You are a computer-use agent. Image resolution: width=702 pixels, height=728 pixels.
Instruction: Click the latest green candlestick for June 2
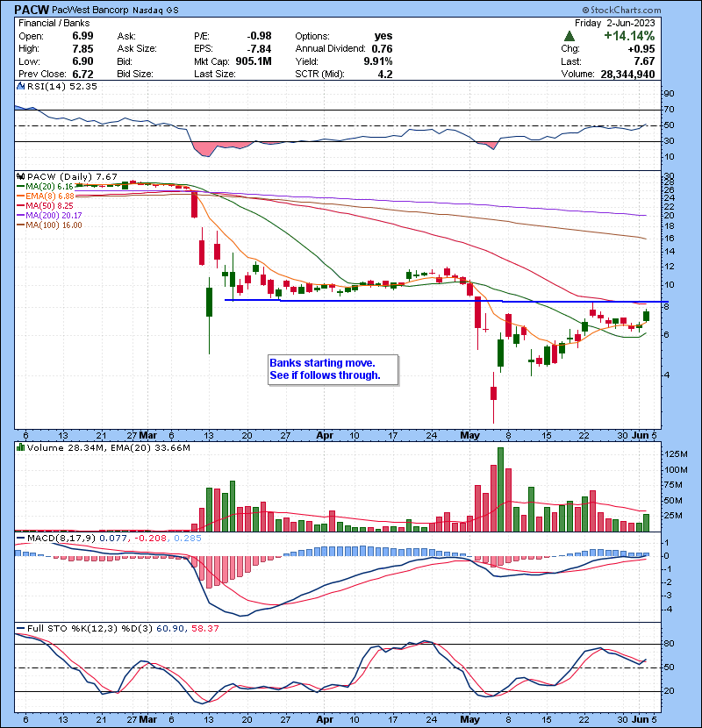pyautogui.click(x=646, y=316)
